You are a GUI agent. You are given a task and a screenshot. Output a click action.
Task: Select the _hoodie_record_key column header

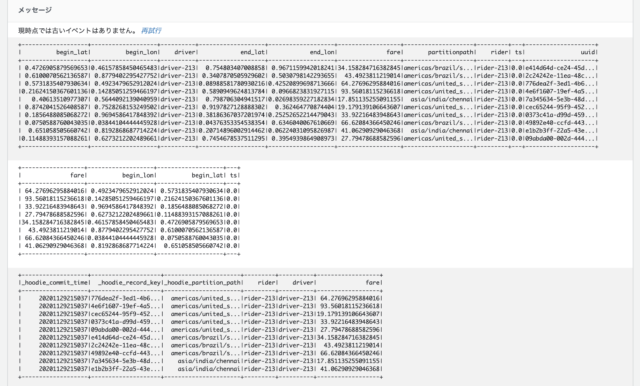point(130,282)
